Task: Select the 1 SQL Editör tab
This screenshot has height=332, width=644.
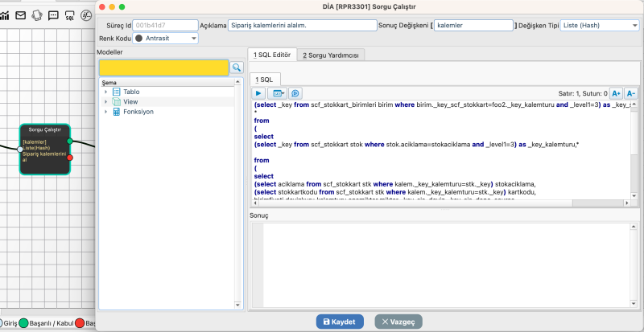Action: [272, 55]
